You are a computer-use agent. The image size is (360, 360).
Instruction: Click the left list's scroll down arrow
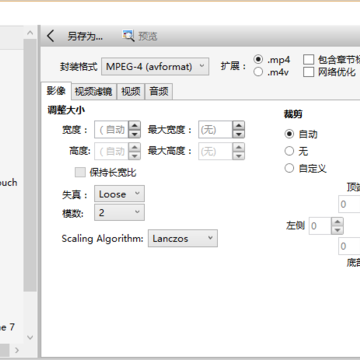point(30,337)
